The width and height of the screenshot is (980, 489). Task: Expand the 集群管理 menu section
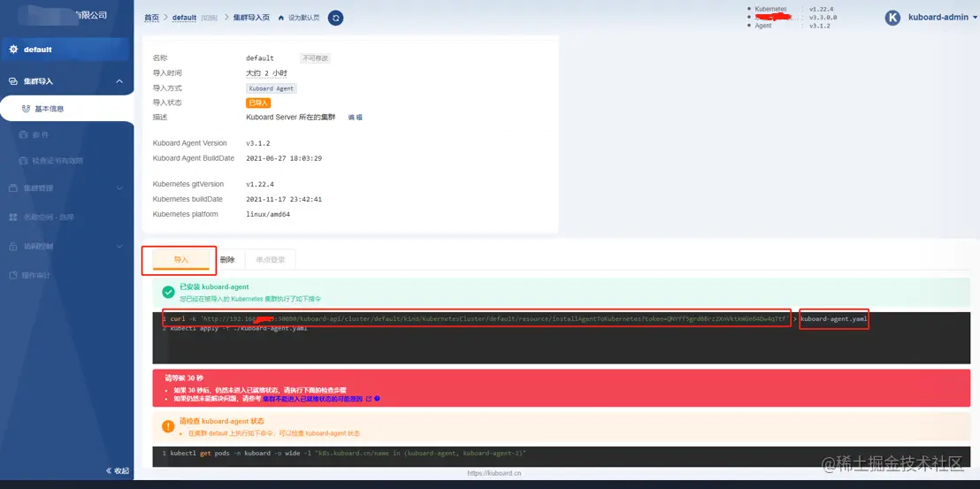pyautogui.click(x=119, y=188)
